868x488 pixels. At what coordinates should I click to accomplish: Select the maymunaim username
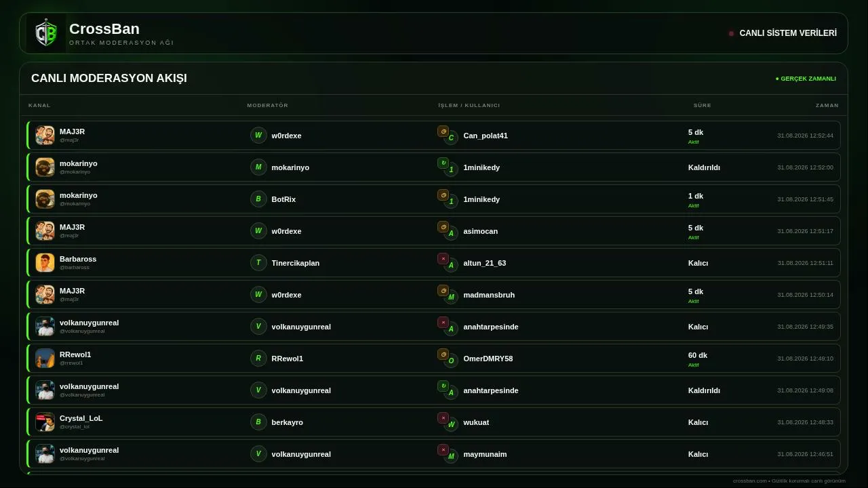pos(485,454)
